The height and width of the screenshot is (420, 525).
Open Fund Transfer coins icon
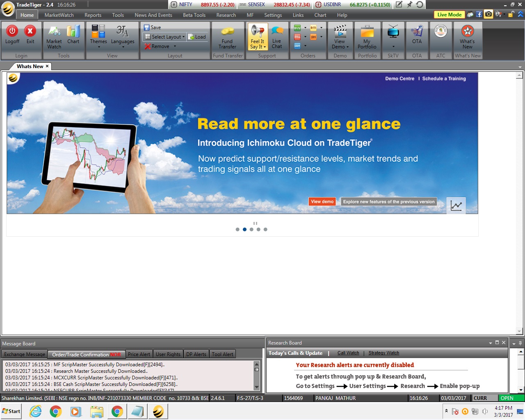[x=227, y=32]
